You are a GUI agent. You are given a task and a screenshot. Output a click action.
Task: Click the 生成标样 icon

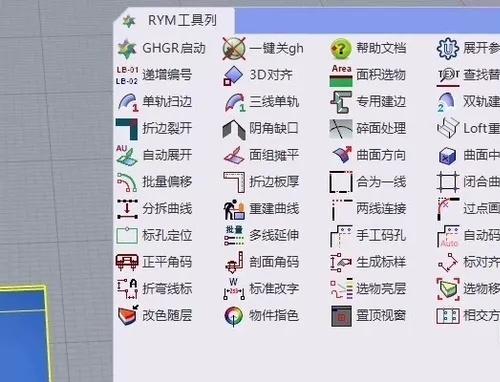[x=341, y=262]
